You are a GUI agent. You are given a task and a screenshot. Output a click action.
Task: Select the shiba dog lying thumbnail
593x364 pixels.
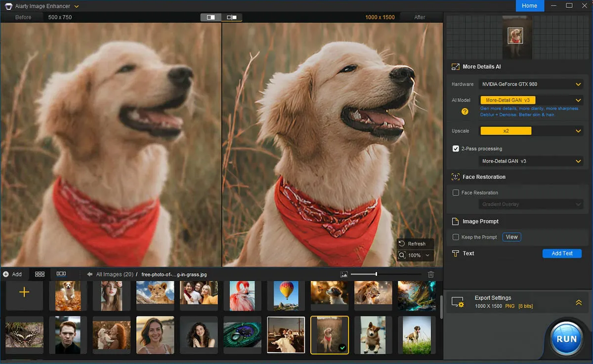(373, 335)
